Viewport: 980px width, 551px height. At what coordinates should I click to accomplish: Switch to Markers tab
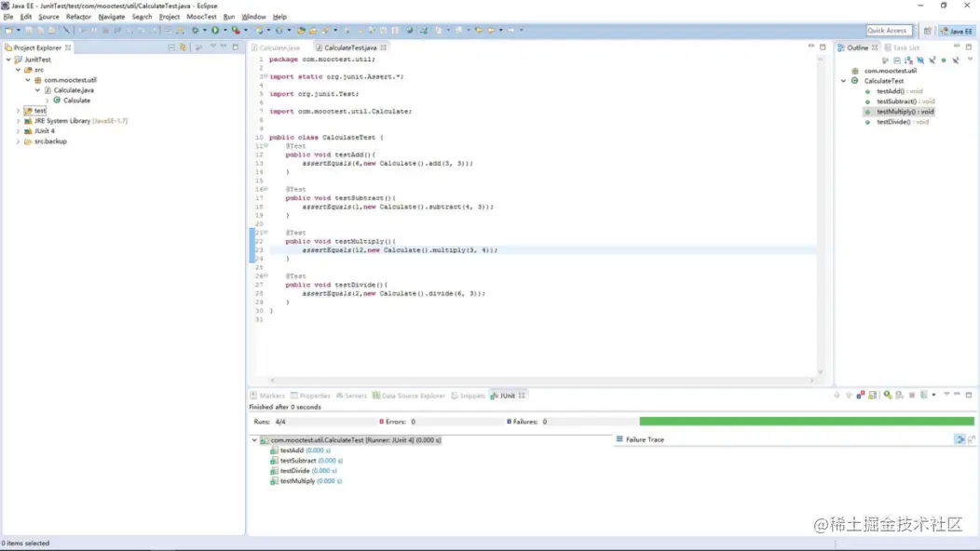[266, 396]
